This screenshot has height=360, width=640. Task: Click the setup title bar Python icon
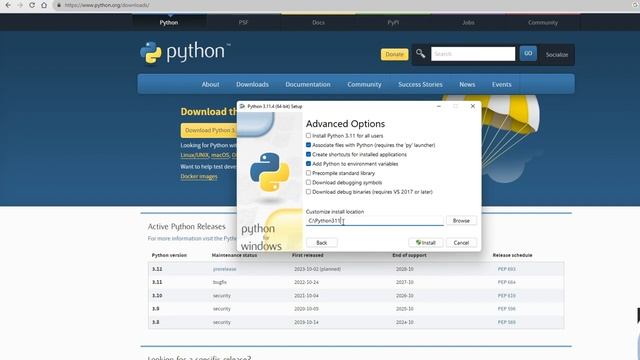click(242, 106)
